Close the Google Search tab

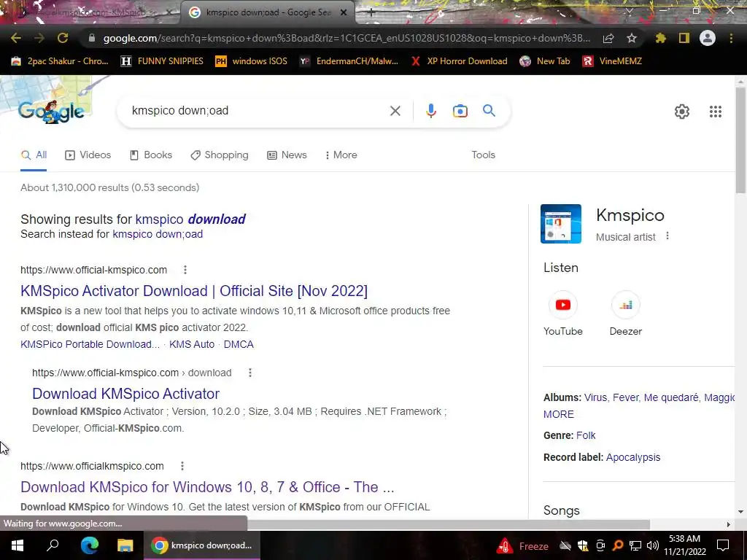point(344,12)
